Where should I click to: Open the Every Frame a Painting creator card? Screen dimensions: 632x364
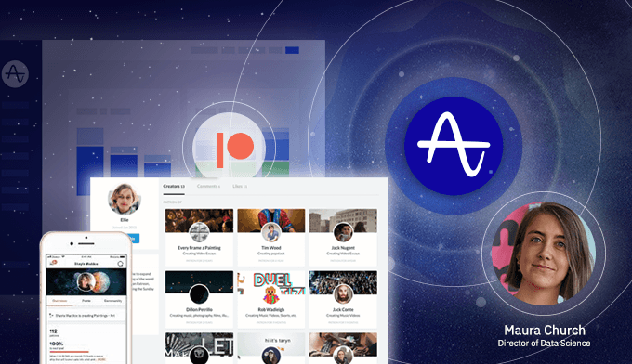tap(199, 237)
